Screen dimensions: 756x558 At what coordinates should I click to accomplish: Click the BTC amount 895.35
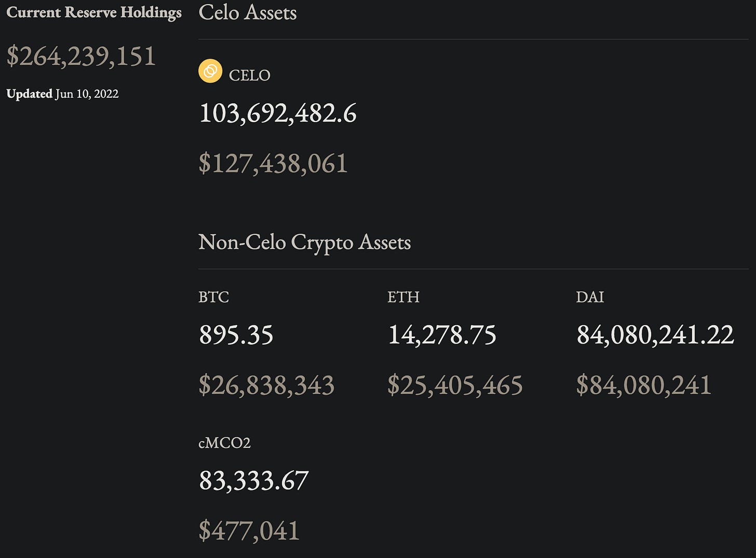pyautogui.click(x=236, y=335)
